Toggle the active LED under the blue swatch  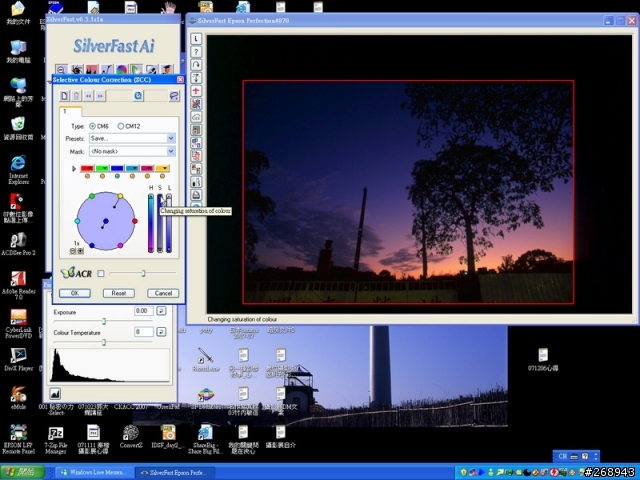click(x=118, y=176)
